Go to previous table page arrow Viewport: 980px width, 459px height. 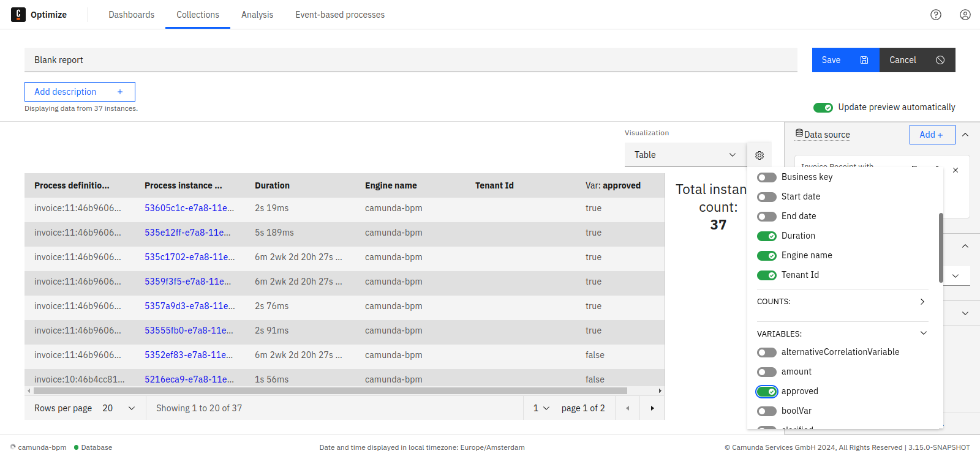tap(628, 408)
